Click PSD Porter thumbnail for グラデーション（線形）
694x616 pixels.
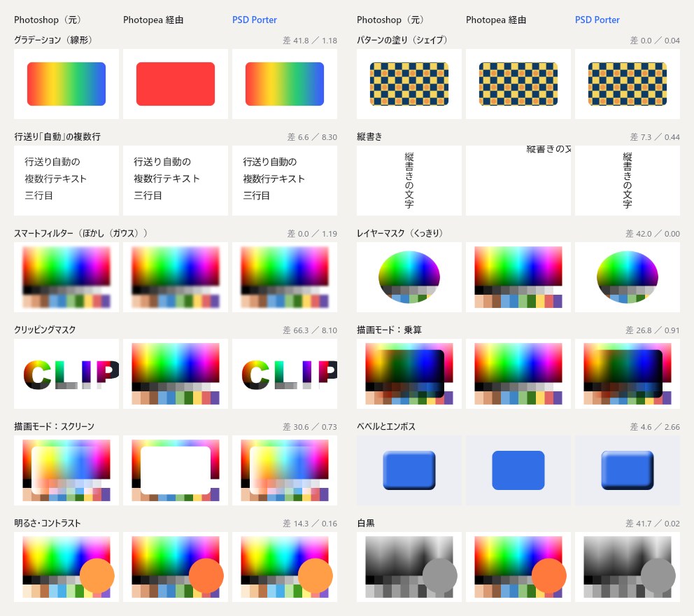[285, 84]
